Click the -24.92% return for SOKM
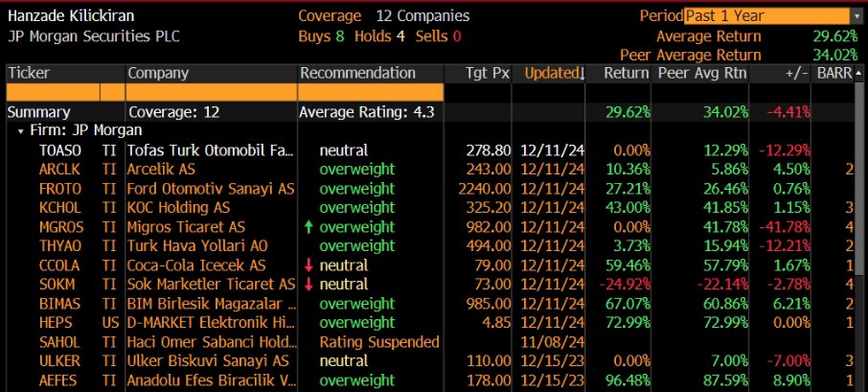The image size is (868, 392). click(625, 285)
